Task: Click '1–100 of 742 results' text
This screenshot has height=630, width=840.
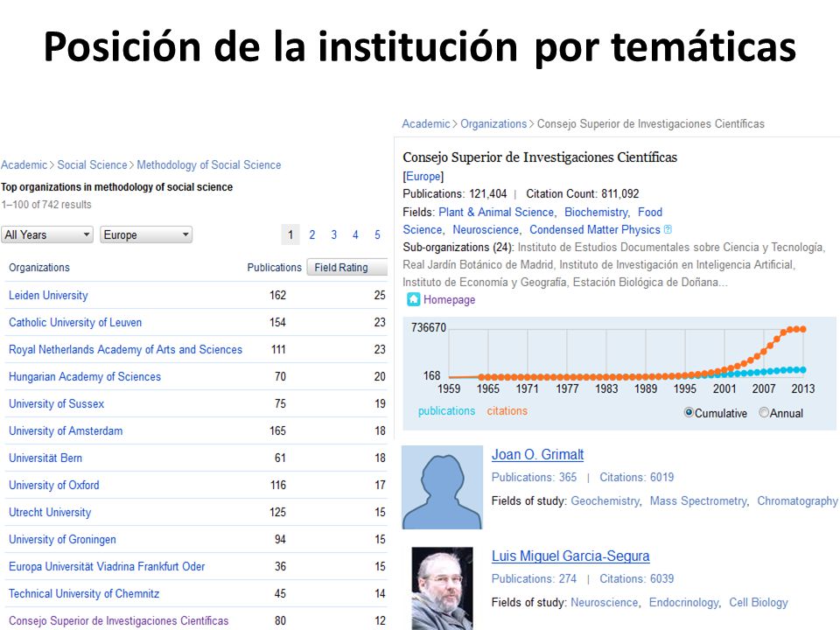Action: 46,205
